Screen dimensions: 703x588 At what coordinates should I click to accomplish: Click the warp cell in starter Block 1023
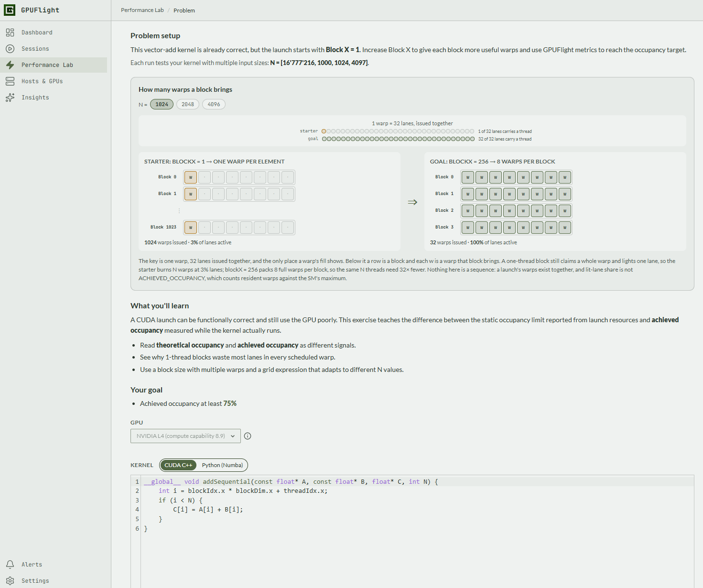click(191, 228)
